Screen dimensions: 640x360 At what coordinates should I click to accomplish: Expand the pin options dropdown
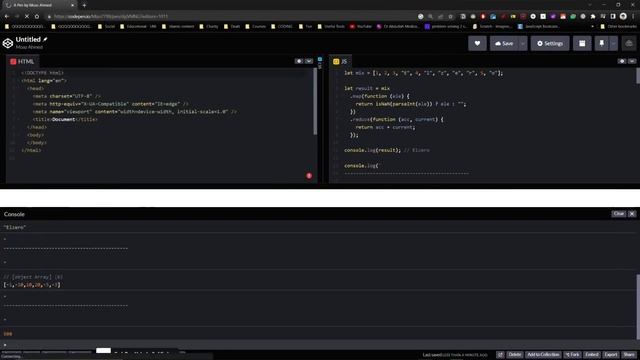click(x=613, y=43)
